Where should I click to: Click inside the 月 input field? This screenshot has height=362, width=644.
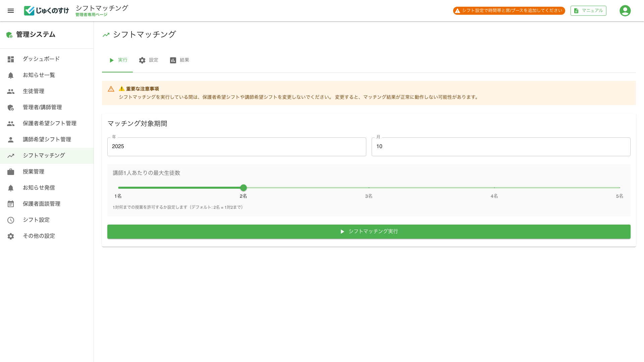(501, 146)
